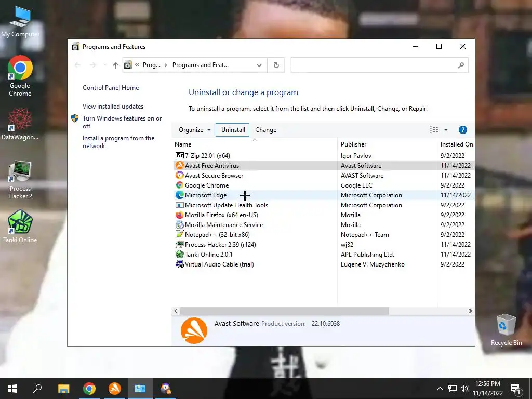
Task: Click the large Avast logo in details pane
Action: click(x=194, y=330)
